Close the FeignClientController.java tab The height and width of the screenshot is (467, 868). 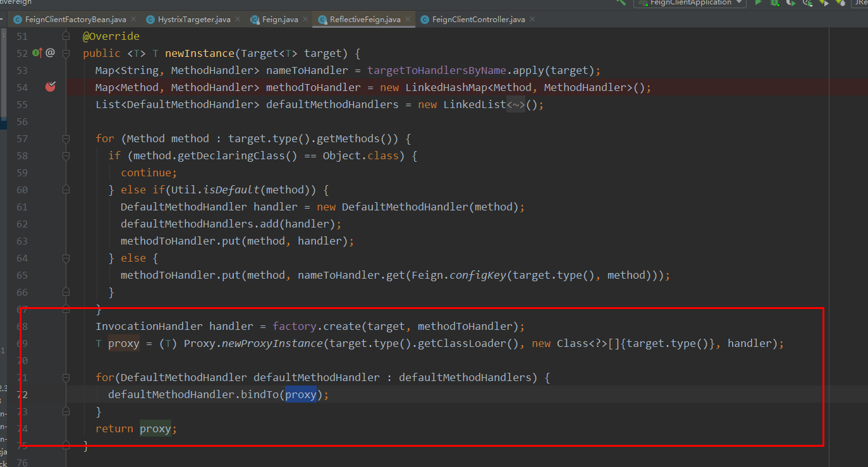(532, 20)
